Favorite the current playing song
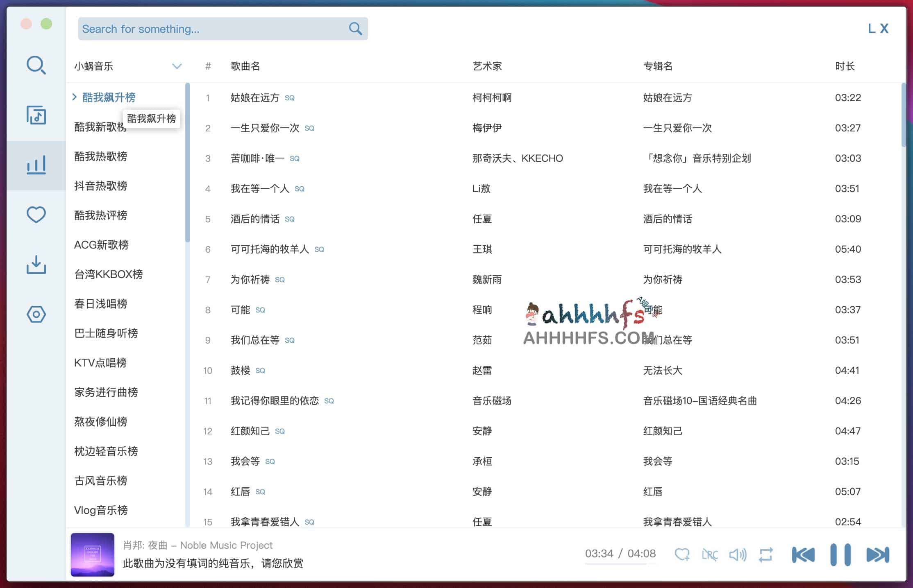 pos(682,554)
